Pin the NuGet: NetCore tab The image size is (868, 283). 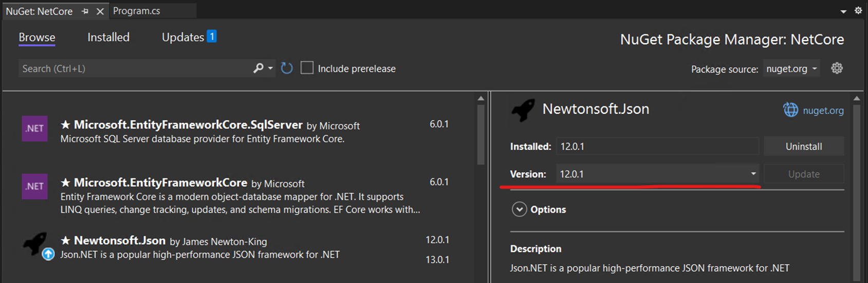point(85,11)
